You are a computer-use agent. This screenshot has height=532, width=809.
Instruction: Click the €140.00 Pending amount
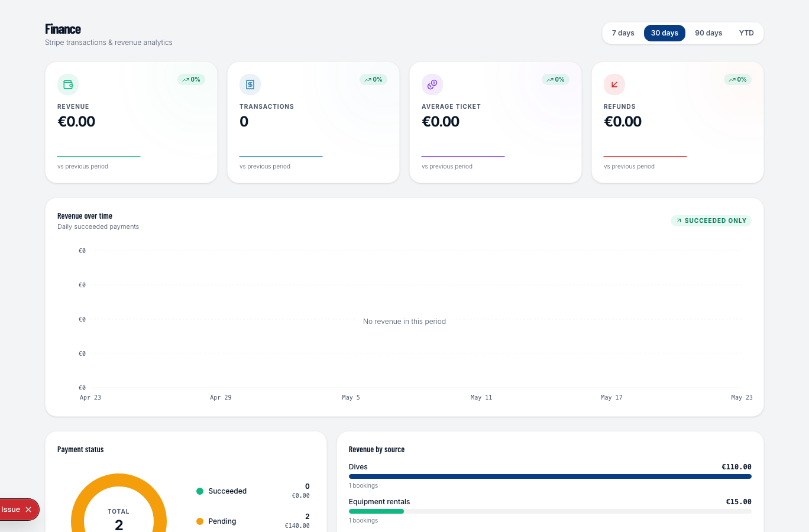tap(297, 525)
